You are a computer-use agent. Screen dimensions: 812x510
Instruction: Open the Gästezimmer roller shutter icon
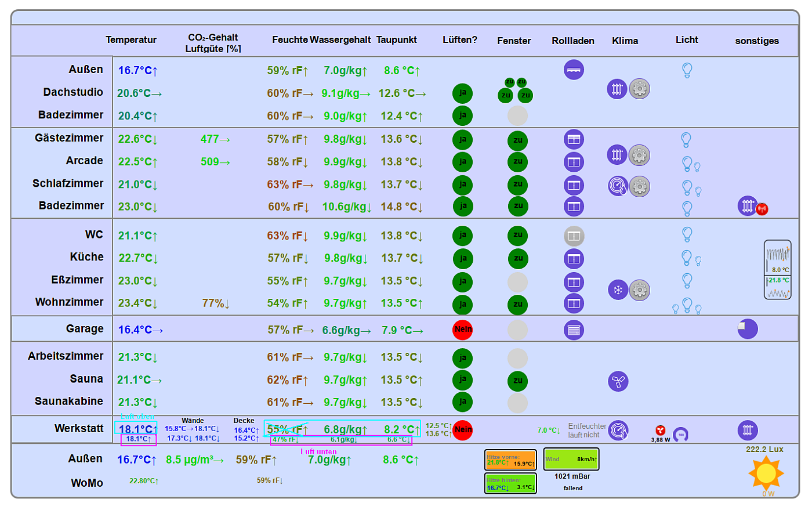click(x=574, y=139)
